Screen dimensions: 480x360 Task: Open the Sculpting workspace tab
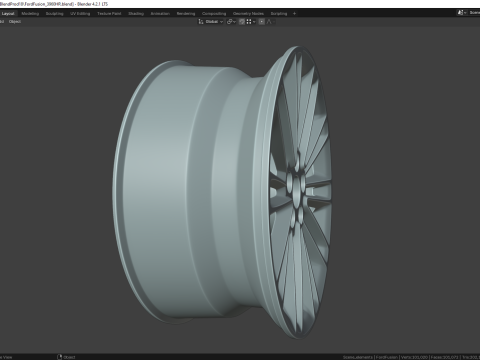tap(54, 14)
